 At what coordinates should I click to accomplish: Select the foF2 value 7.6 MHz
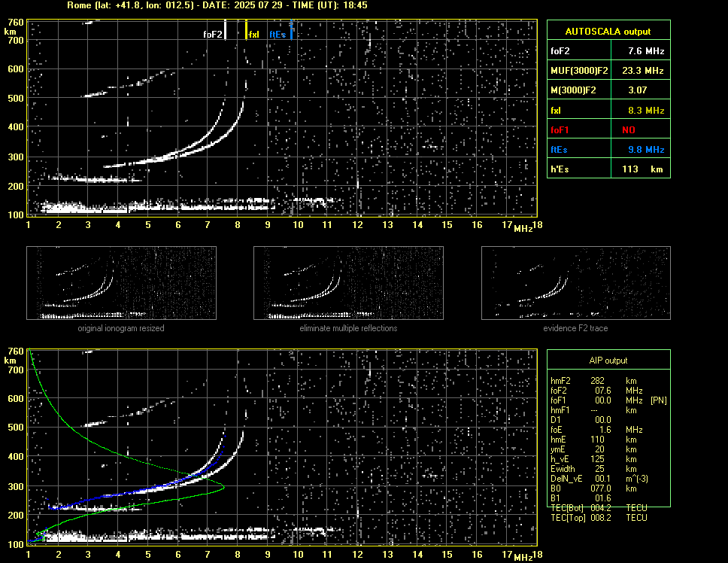[646, 51]
